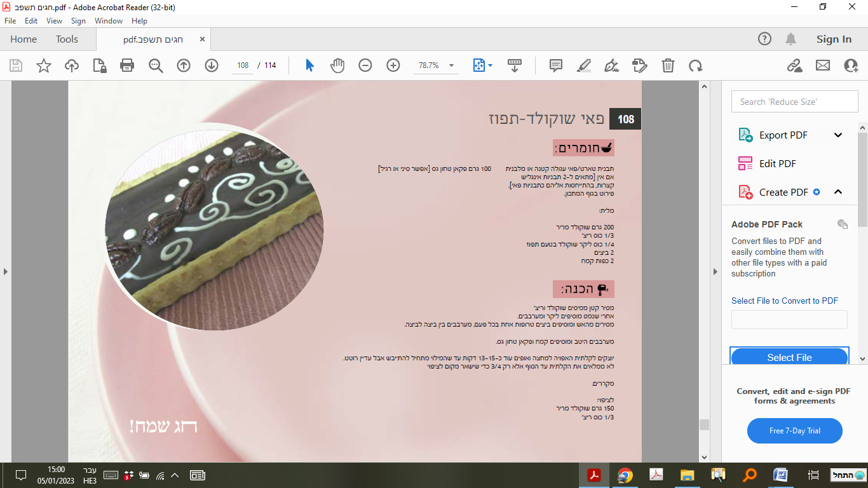This screenshot has width=868, height=488.
Task: Collapse the right tools pane arrow
Action: pyautogui.click(x=715, y=271)
